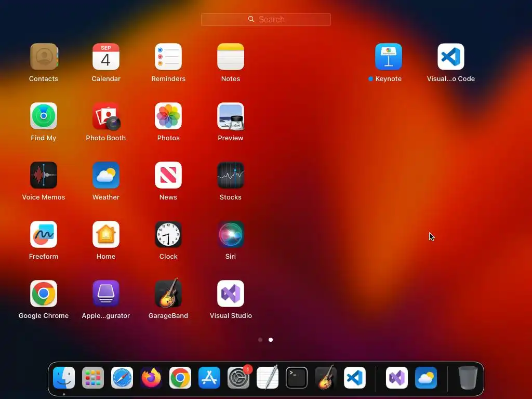This screenshot has width=532, height=399.
Task: Open the News app
Action: [x=168, y=175]
